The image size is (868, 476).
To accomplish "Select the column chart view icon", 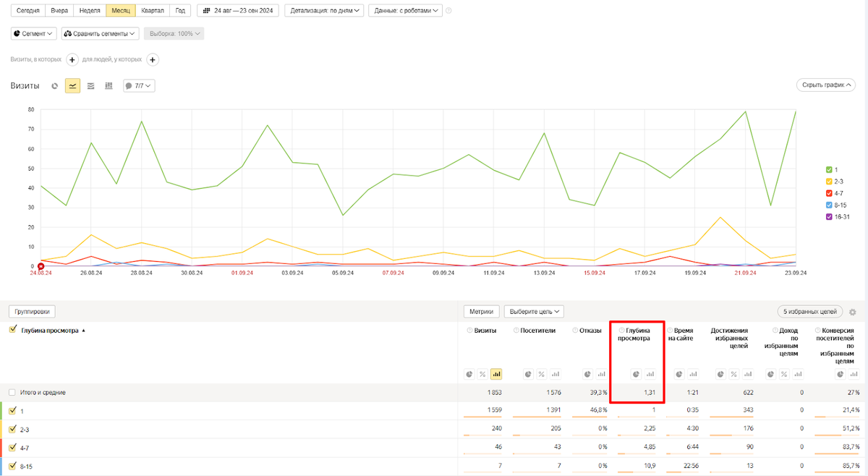I will [109, 86].
